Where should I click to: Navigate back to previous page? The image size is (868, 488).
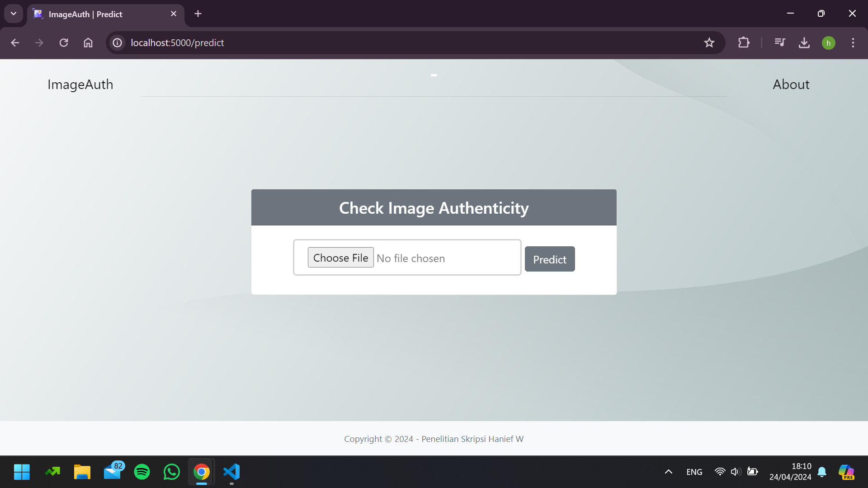15,42
